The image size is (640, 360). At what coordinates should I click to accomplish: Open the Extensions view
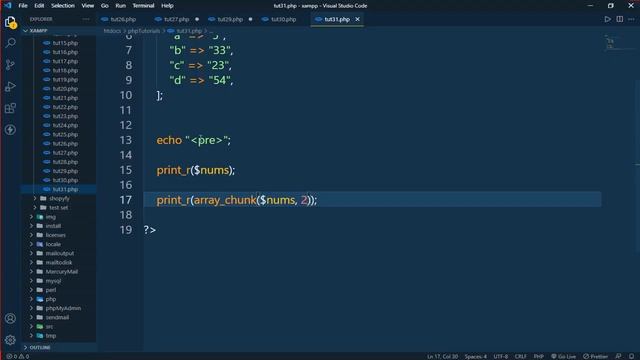click(11, 108)
